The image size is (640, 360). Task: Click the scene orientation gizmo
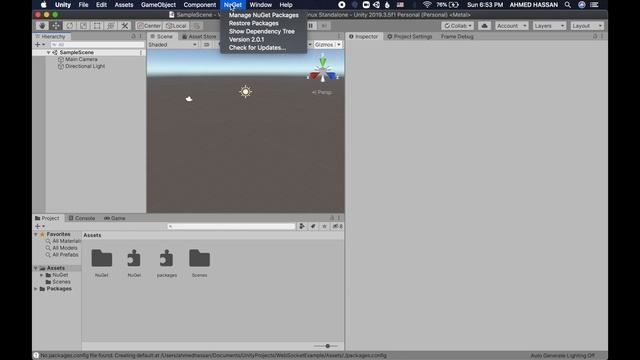[x=323, y=71]
